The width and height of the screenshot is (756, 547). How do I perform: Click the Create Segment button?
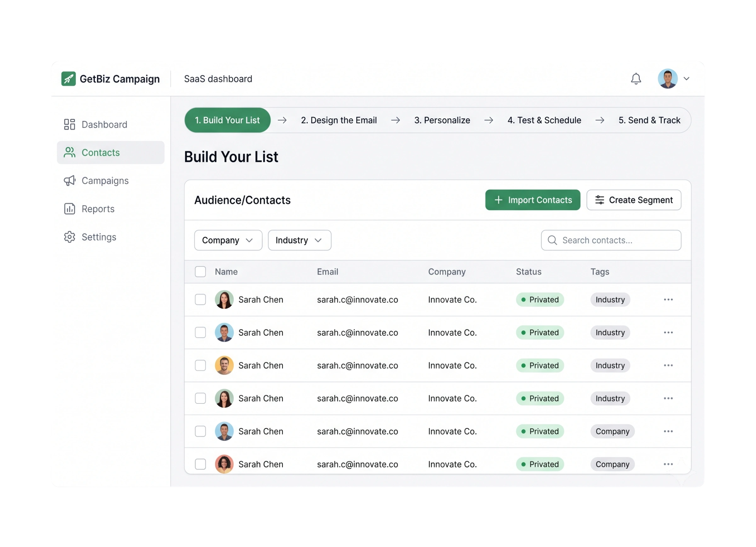[x=634, y=200]
